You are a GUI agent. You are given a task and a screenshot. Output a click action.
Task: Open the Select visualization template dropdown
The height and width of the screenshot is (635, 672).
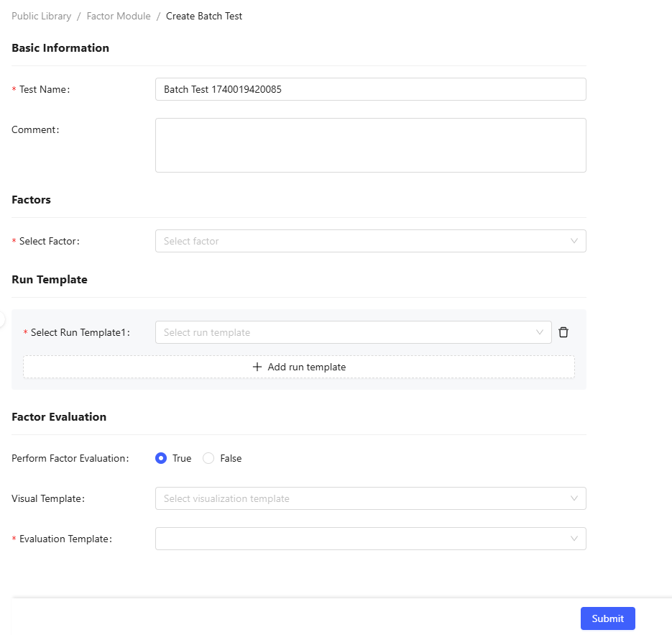tap(359, 498)
